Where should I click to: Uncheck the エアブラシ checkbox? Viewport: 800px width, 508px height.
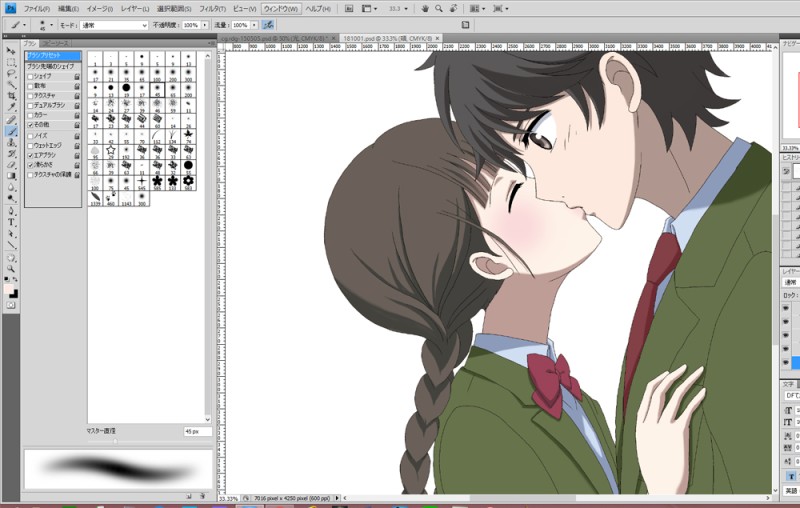30,156
